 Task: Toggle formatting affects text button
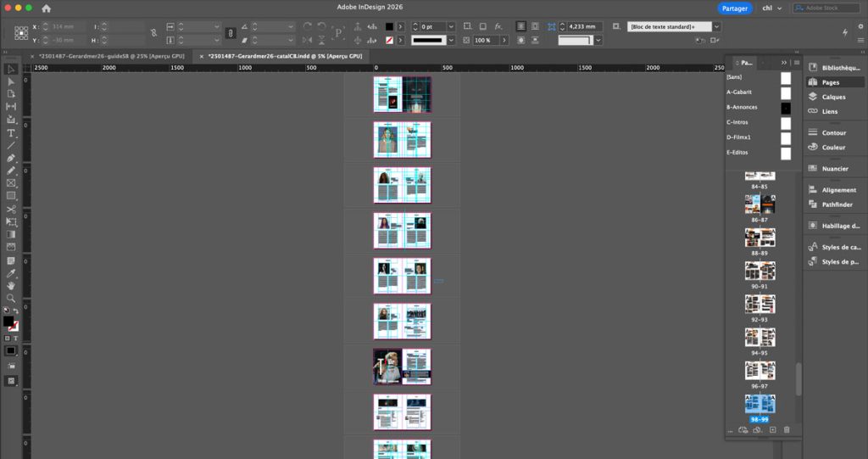click(x=15, y=339)
